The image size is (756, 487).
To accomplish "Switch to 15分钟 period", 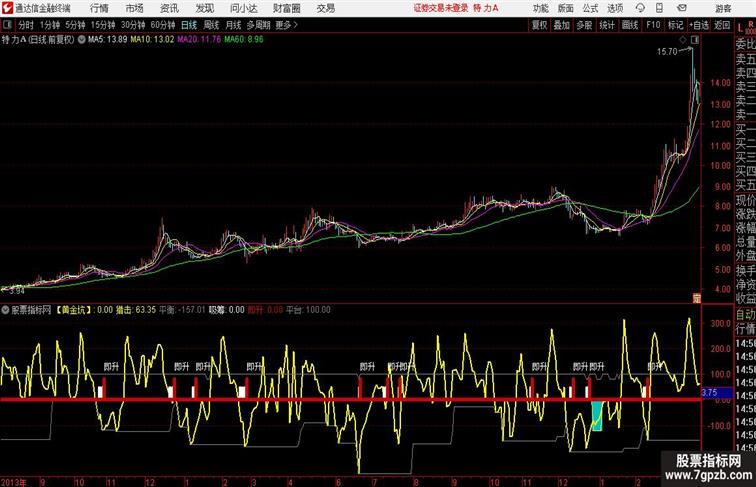I will click(103, 25).
